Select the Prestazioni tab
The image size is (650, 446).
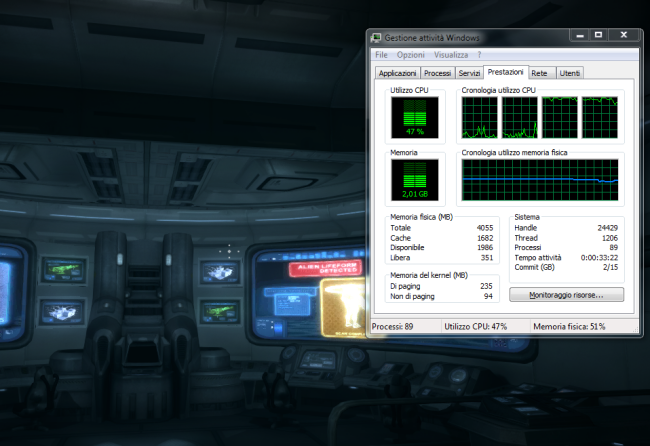506,72
